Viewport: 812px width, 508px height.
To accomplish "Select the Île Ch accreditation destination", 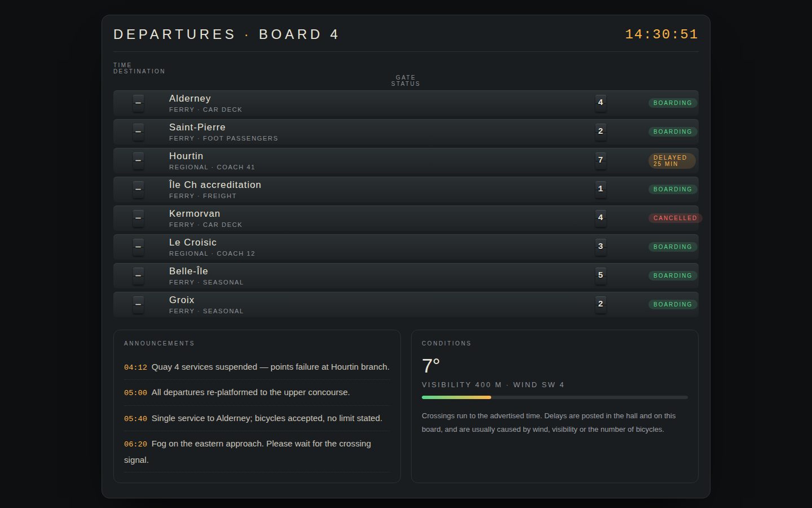I will 215,185.
